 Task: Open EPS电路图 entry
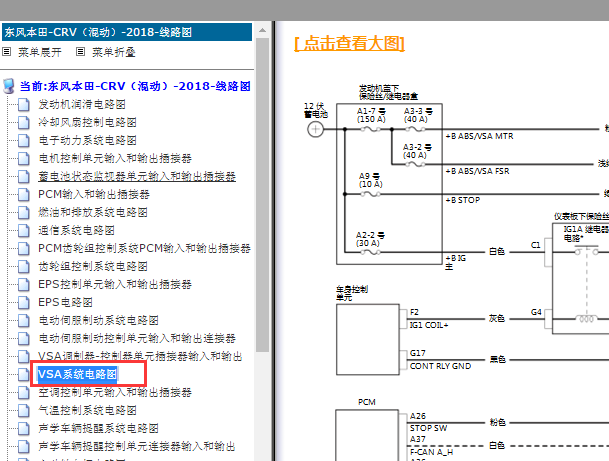pyautogui.click(x=65, y=302)
